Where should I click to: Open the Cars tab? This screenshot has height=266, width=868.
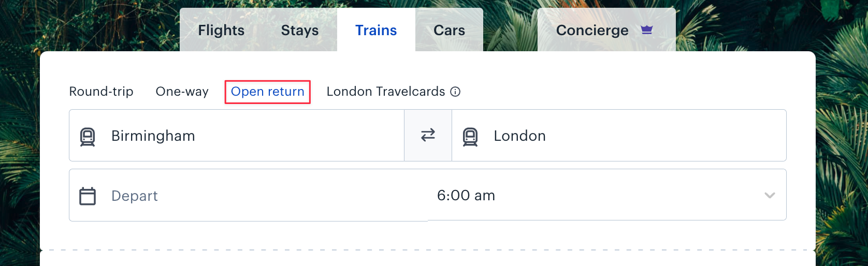coord(450,30)
